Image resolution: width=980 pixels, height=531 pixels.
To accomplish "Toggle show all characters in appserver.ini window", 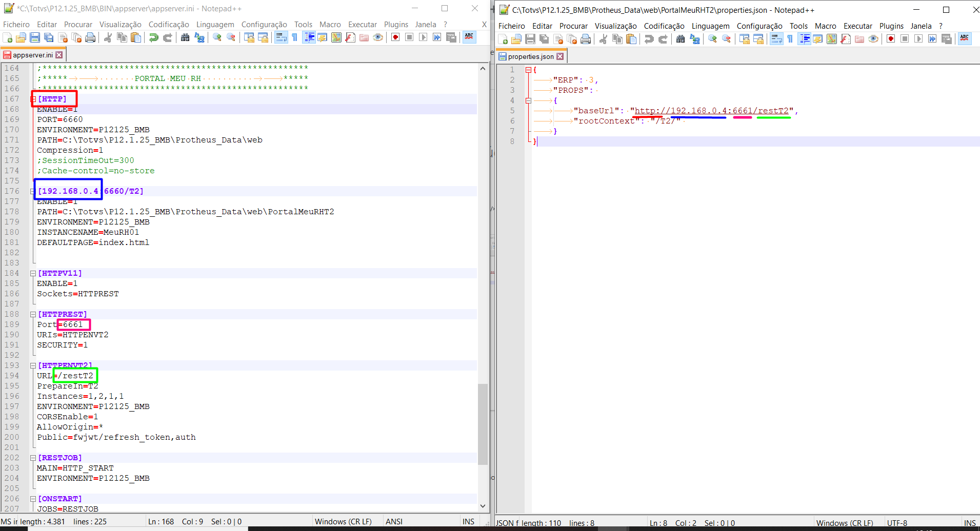I will tap(295, 37).
